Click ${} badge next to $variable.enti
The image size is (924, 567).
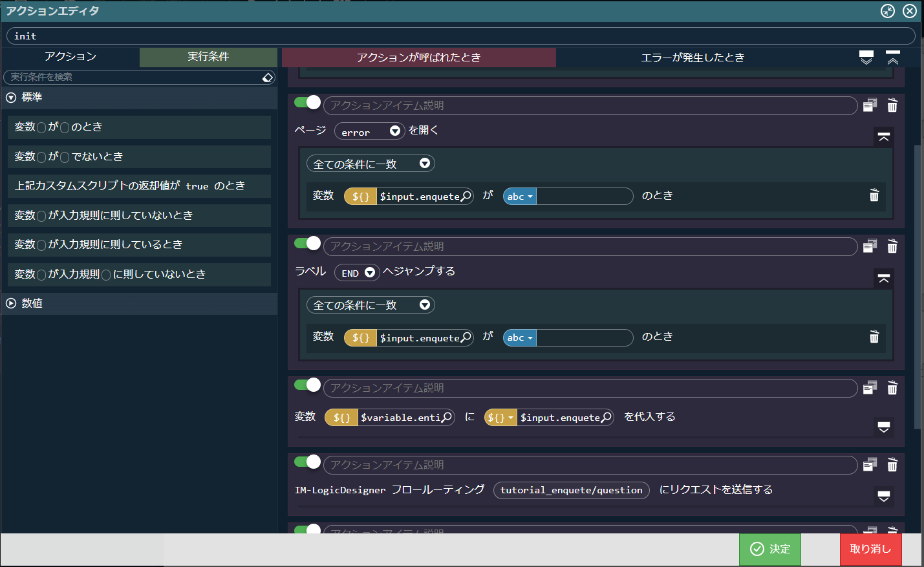341,418
